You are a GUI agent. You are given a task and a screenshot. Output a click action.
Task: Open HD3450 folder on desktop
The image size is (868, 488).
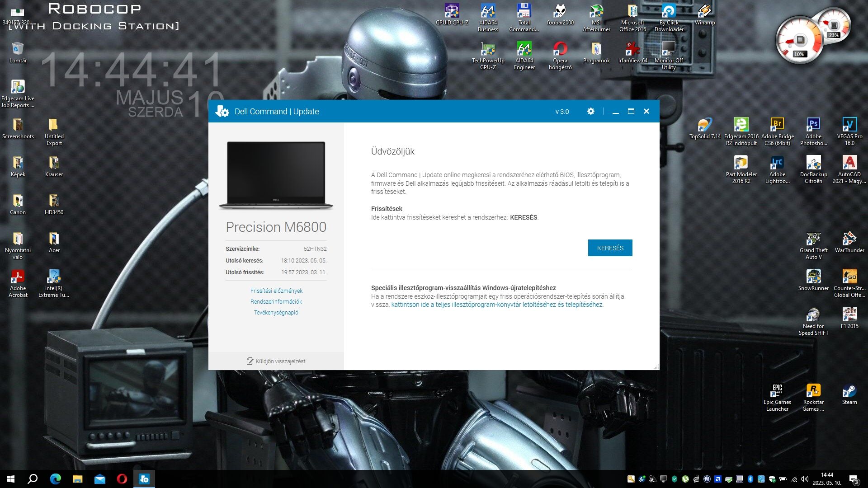(x=54, y=204)
